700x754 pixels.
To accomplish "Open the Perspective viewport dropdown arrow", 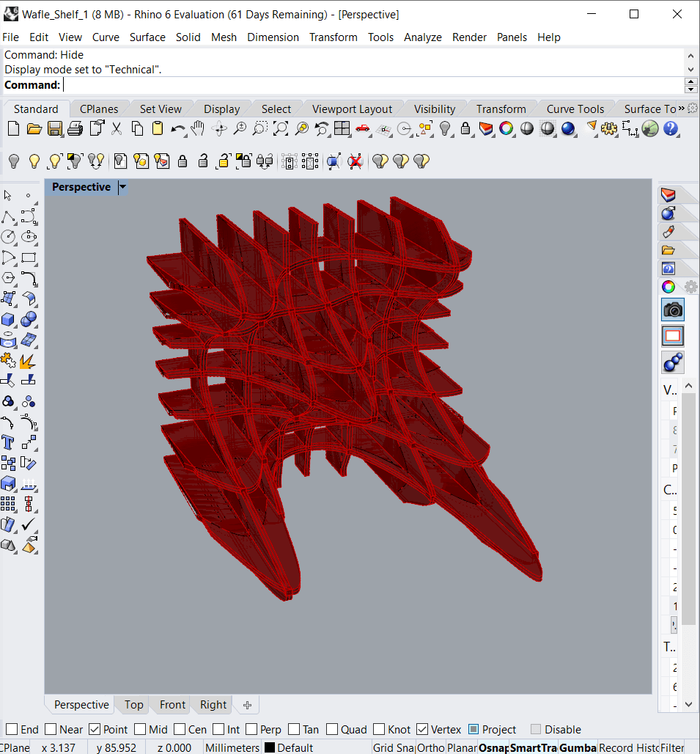I will tap(122, 187).
